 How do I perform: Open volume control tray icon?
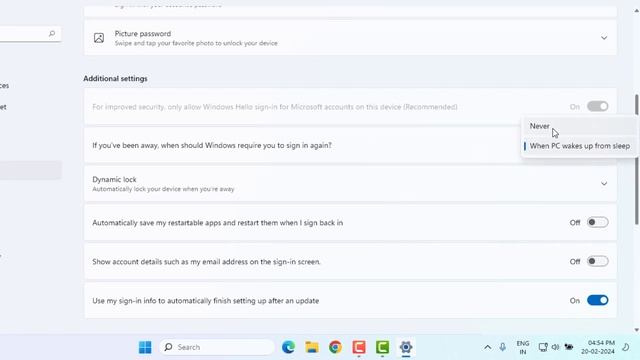tap(555, 347)
